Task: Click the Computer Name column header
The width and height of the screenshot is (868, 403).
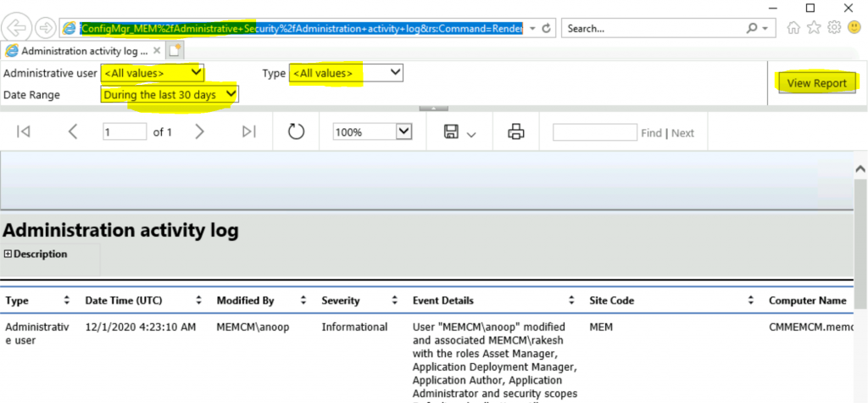Action: pyautogui.click(x=808, y=300)
